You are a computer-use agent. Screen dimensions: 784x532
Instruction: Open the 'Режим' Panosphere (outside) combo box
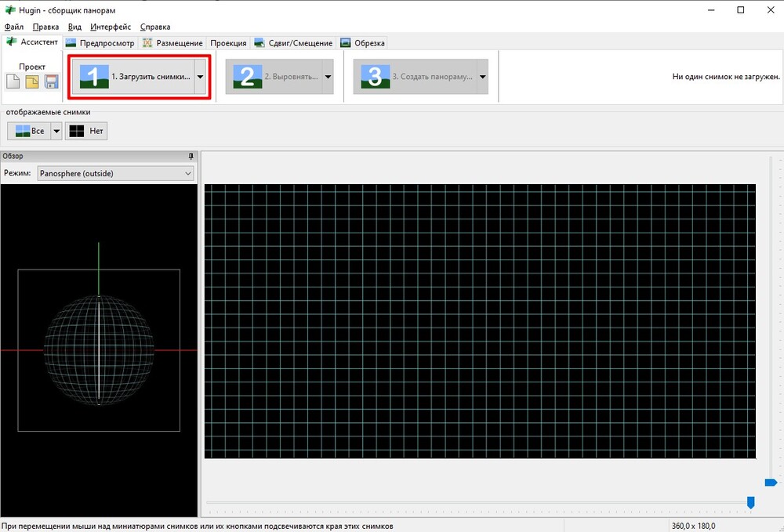[x=116, y=173]
